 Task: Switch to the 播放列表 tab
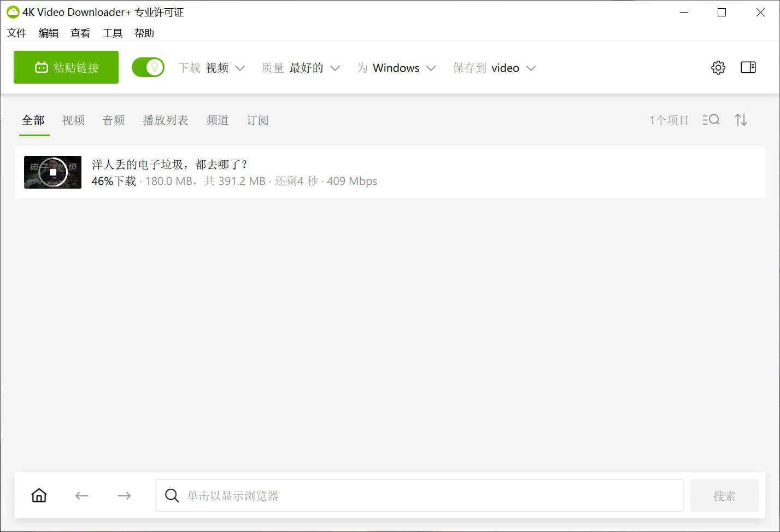pos(165,120)
